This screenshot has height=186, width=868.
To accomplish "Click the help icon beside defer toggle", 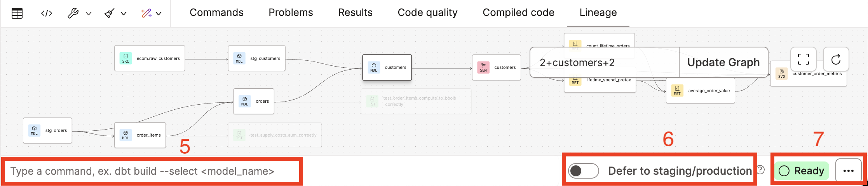I will point(761,170).
